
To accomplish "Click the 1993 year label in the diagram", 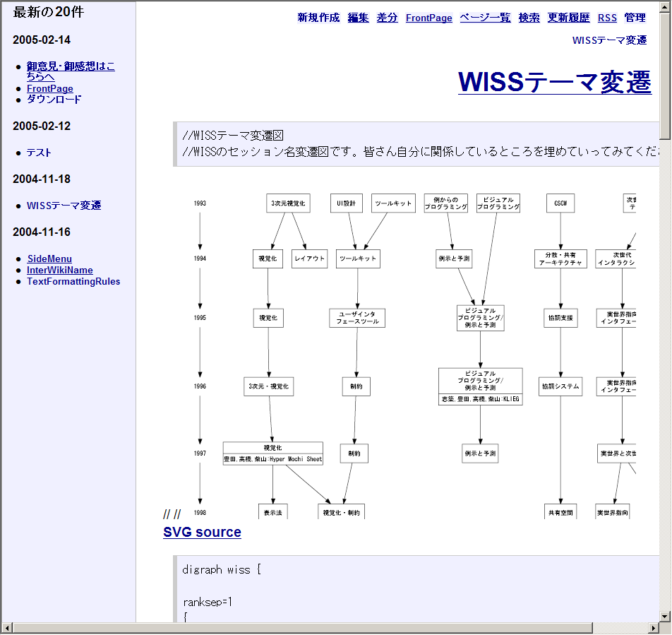I will click(200, 203).
